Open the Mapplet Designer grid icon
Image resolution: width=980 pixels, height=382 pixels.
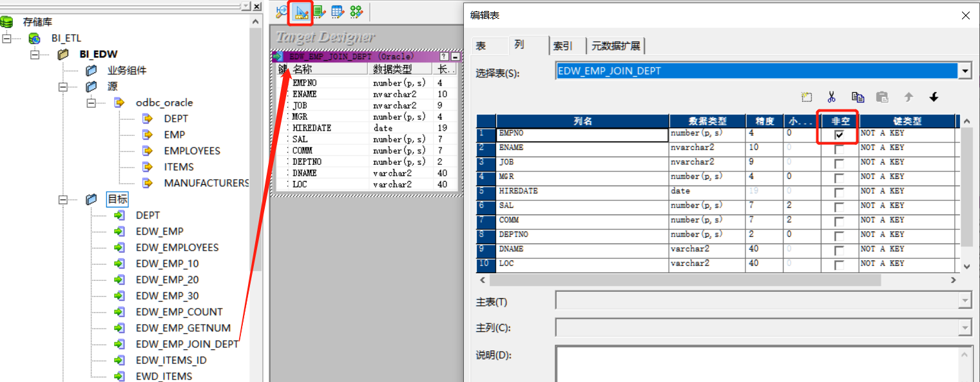337,11
